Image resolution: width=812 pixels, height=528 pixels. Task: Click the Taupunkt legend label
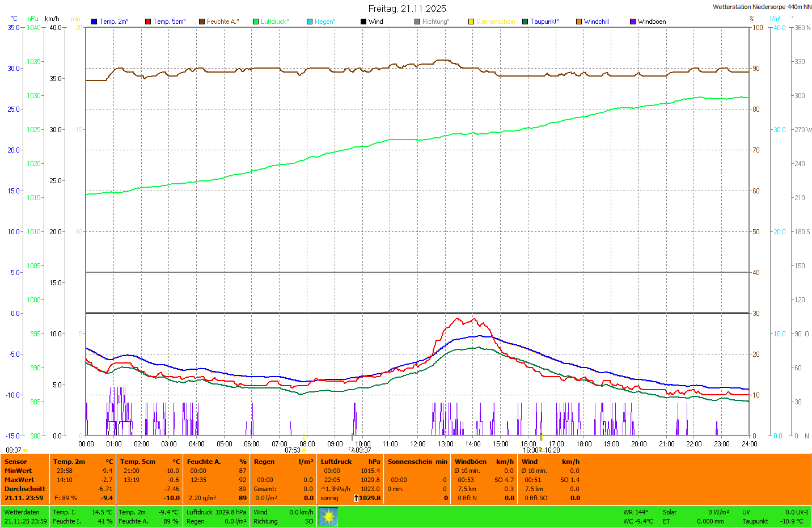pos(544,22)
